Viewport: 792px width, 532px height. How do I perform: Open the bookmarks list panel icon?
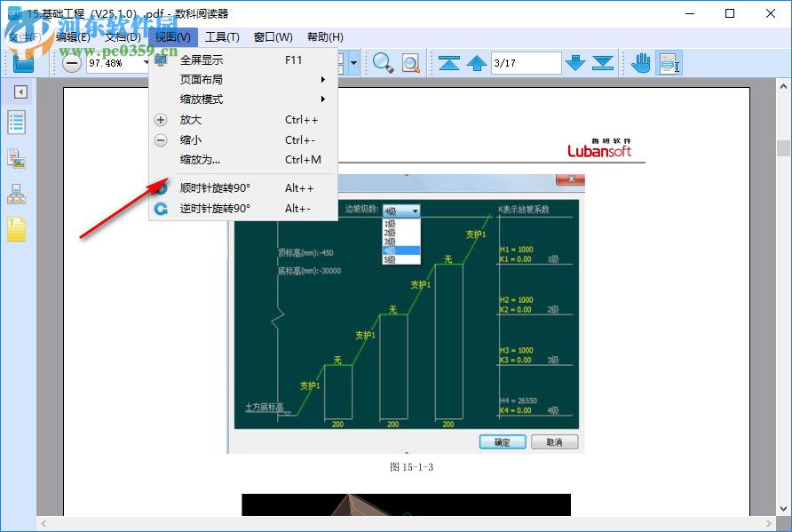[x=16, y=123]
